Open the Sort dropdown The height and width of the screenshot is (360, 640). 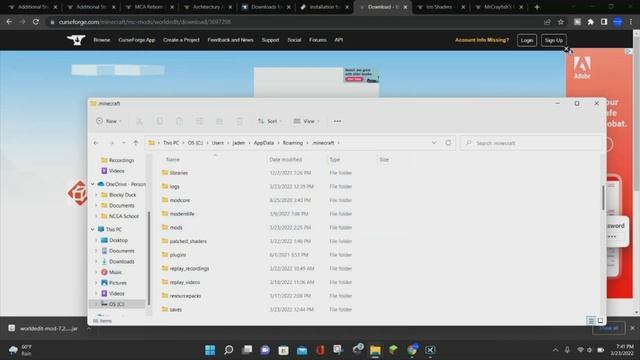click(x=269, y=121)
